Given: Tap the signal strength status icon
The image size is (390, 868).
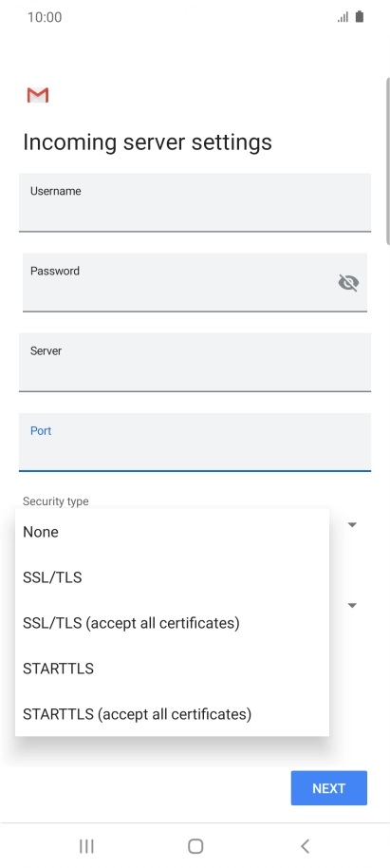Looking at the screenshot, I should click(x=343, y=17).
